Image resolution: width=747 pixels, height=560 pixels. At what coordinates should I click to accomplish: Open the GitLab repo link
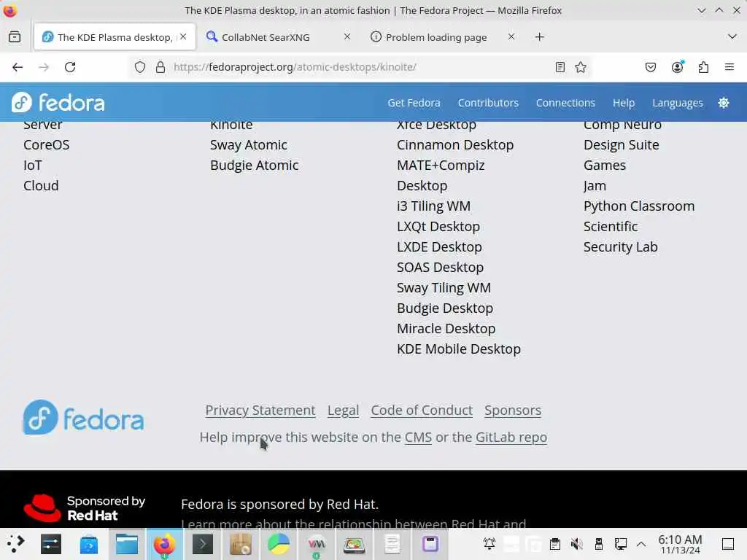tap(511, 437)
